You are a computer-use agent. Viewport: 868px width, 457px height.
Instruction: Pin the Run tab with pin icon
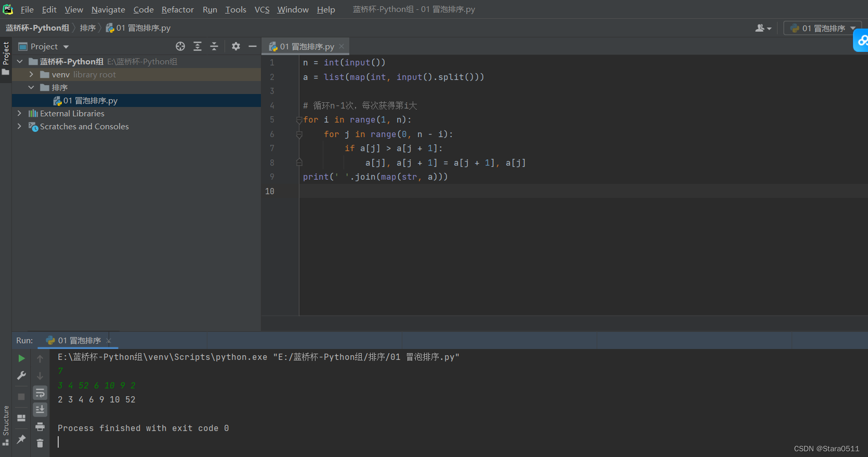click(21, 439)
